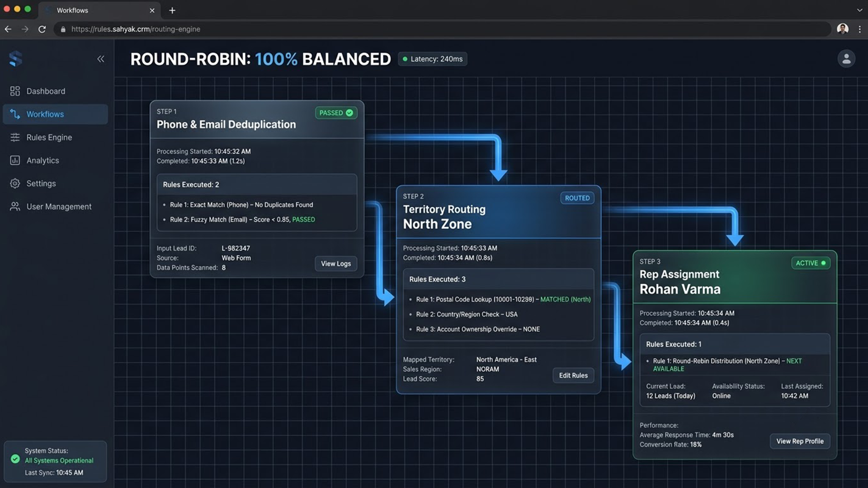This screenshot has width=868, height=488.
Task: Click the ROUTED badge on Step 2
Action: pyautogui.click(x=577, y=198)
